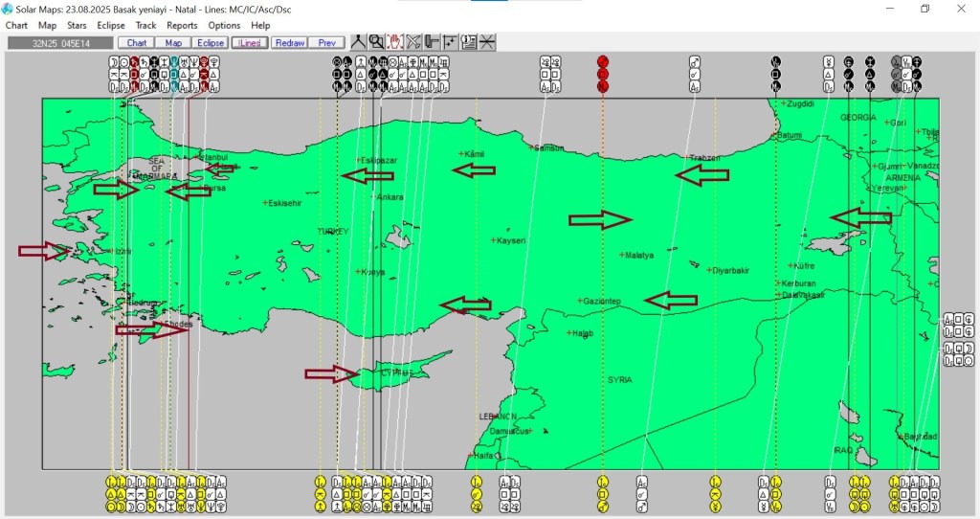Click Ankara city on the map
This screenshot has width=980, height=519.
(x=389, y=197)
